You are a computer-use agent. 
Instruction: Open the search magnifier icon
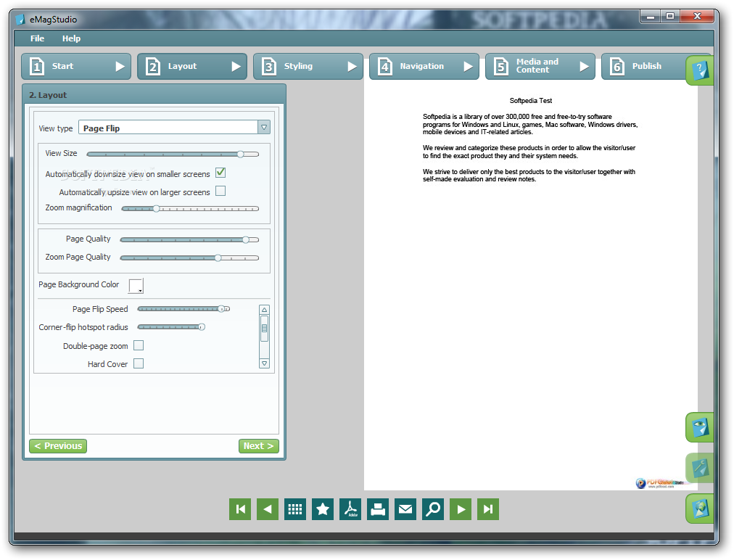point(433,509)
